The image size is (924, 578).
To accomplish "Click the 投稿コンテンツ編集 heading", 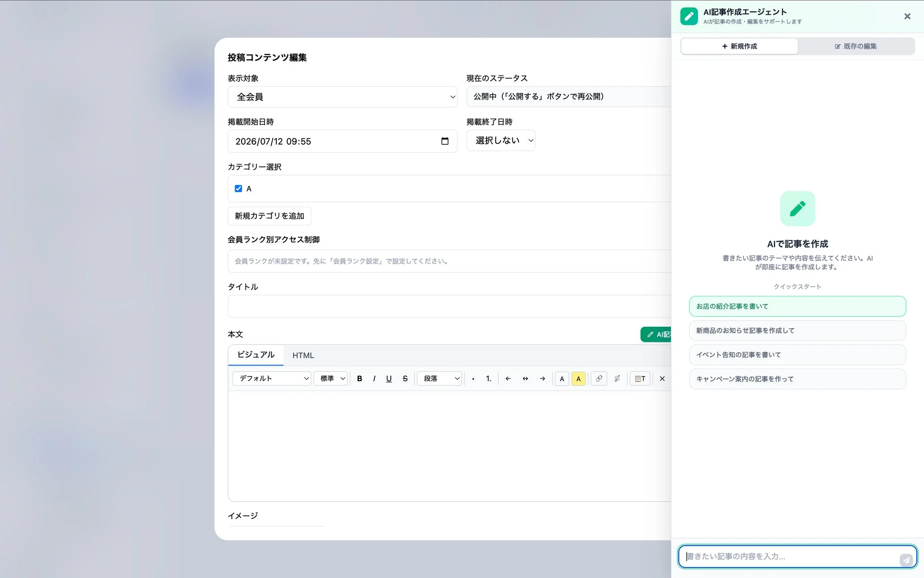I will tap(267, 57).
